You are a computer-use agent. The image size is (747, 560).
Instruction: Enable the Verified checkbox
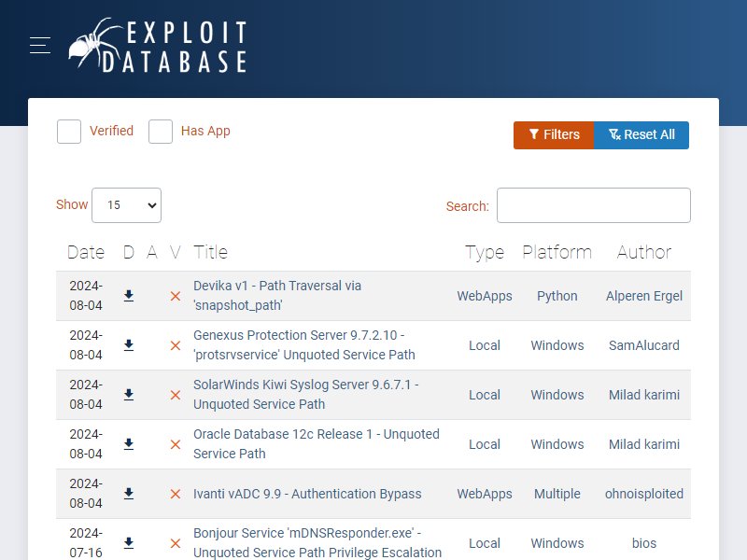point(69,132)
